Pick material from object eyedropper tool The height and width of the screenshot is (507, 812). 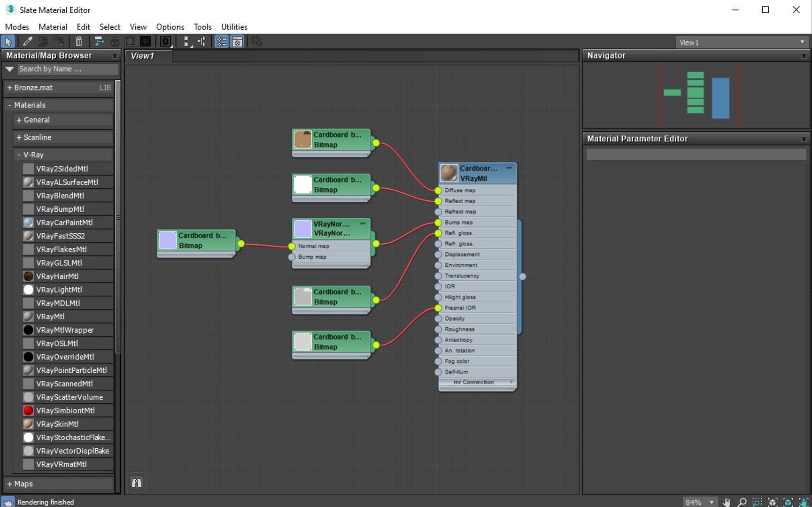click(x=27, y=42)
